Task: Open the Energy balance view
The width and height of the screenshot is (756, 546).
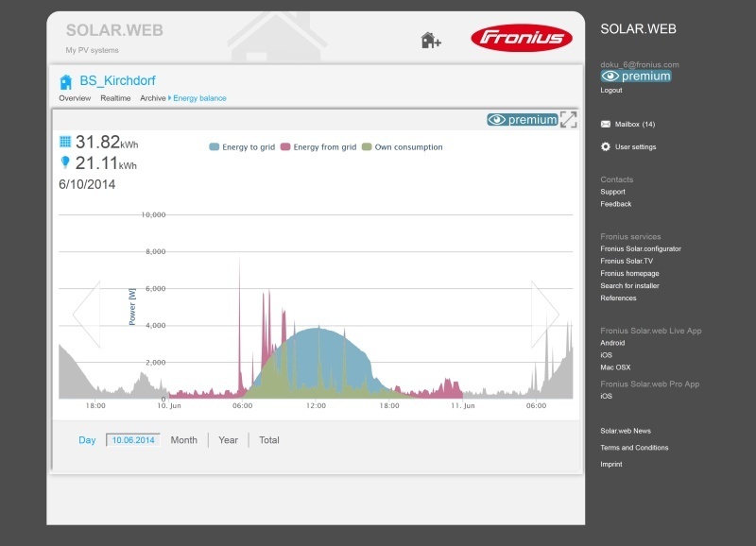Action: [x=199, y=98]
